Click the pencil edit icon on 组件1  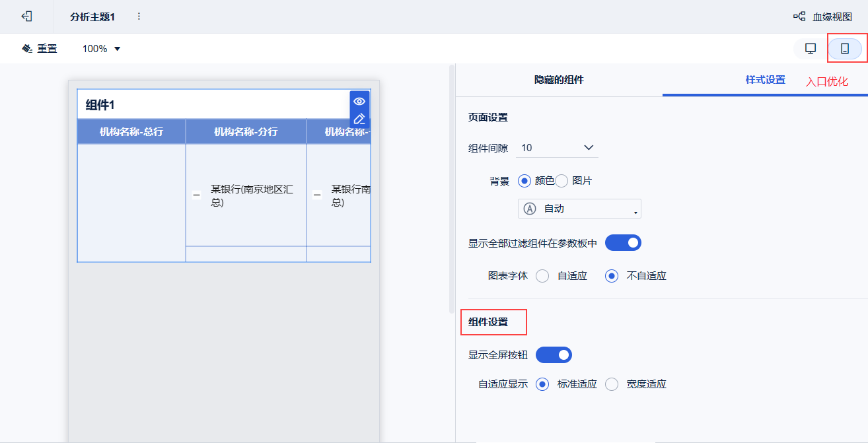click(359, 119)
